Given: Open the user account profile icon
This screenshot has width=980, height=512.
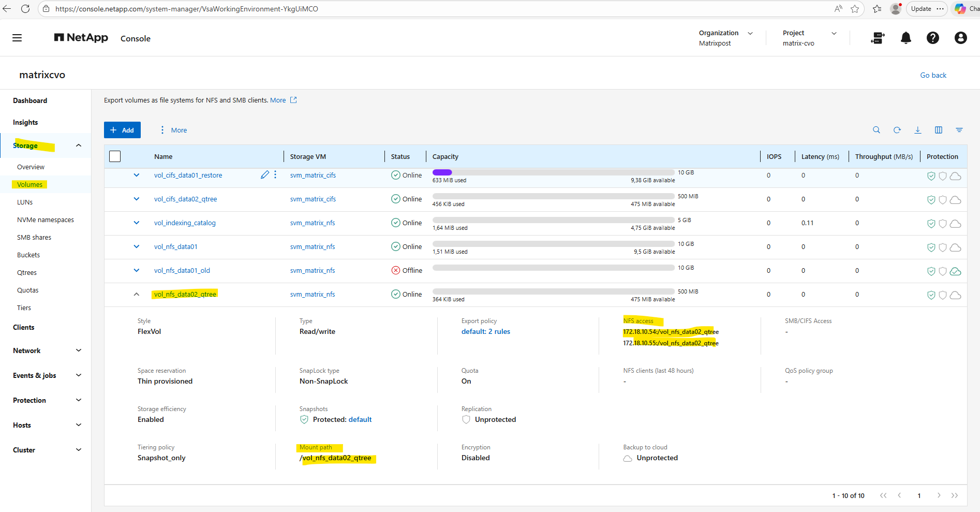Looking at the screenshot, I should pyautogui.click(x=960, y=38).
